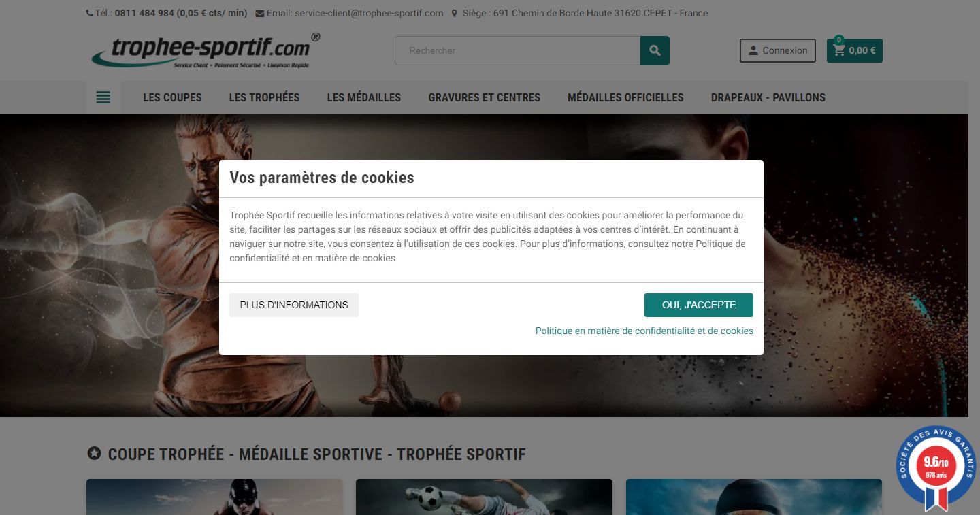
Task: Click the magnifying glass search button
Action: tap(655, 50)
